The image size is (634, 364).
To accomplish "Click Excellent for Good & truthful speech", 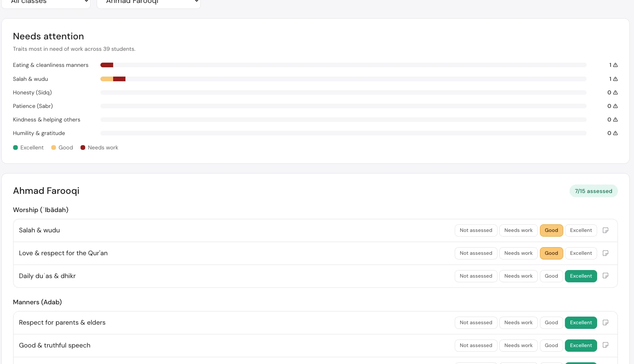I will coord(581,345).
